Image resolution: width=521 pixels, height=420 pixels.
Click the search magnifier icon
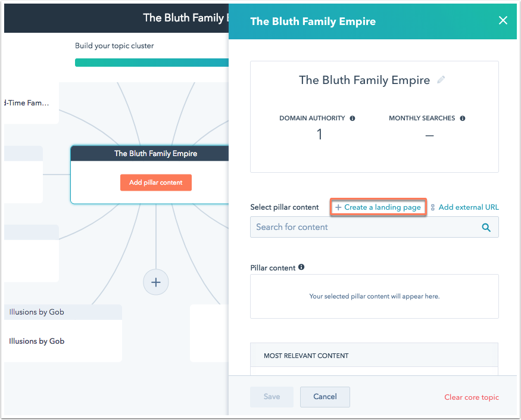486,228
